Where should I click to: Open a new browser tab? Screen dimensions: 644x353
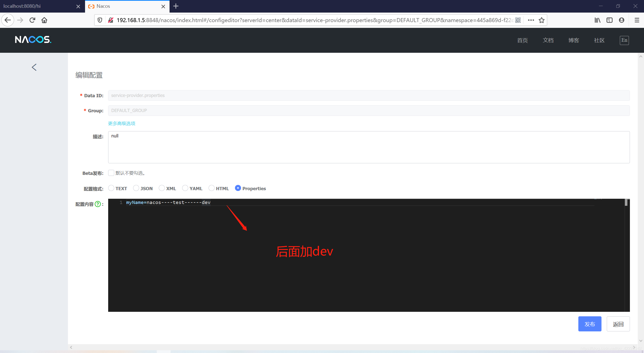coord(176,6)
